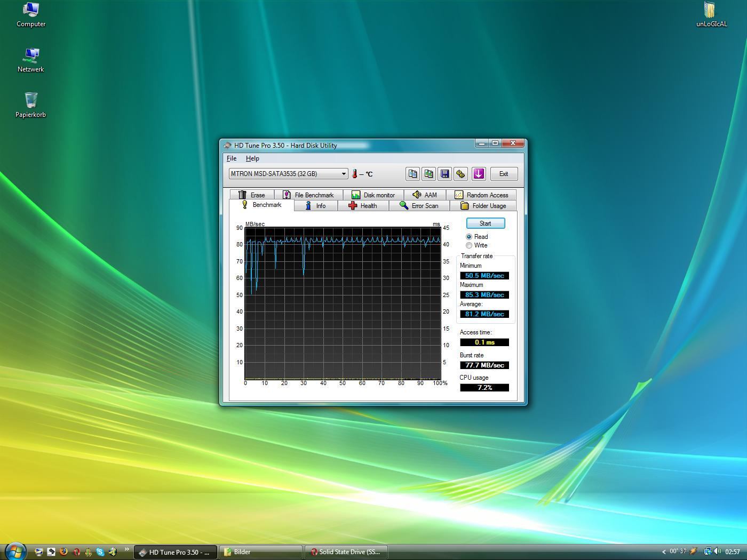
Task: Click the average transfer rate value 81.2 MB/sec
Action: [x=484, y=314]
